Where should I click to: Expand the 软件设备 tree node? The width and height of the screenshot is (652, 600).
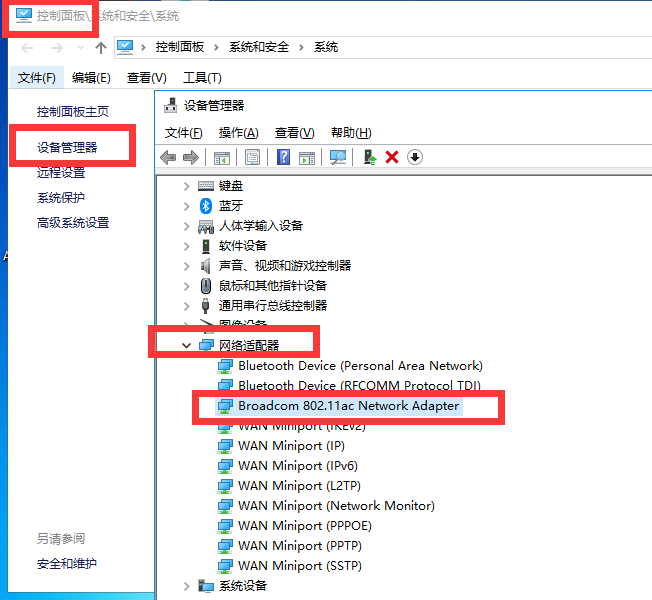pyautogui.click(x=187, y=246)
